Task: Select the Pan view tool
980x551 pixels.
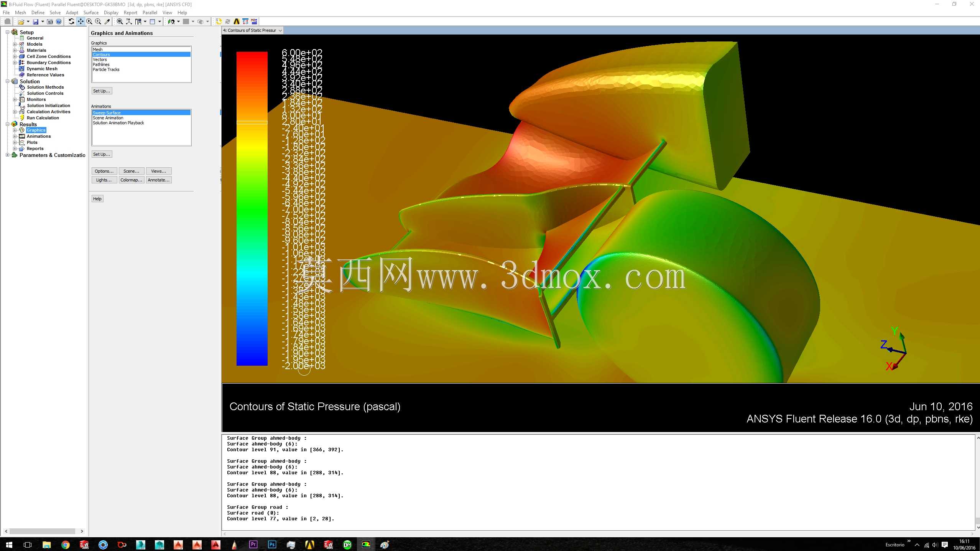Action: (81, 21)
